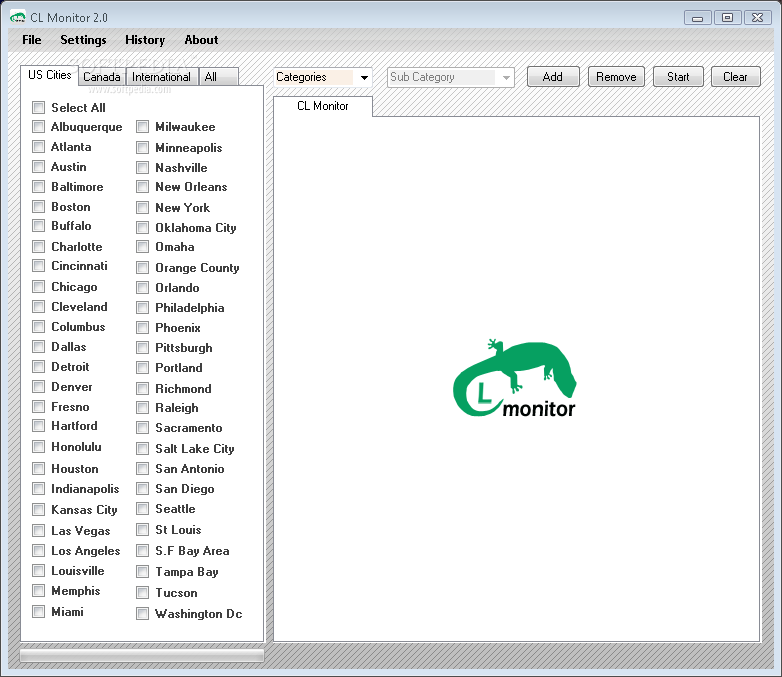782x677 pixels.
Task: Click the Add button
Action: [x=553, y=77]
